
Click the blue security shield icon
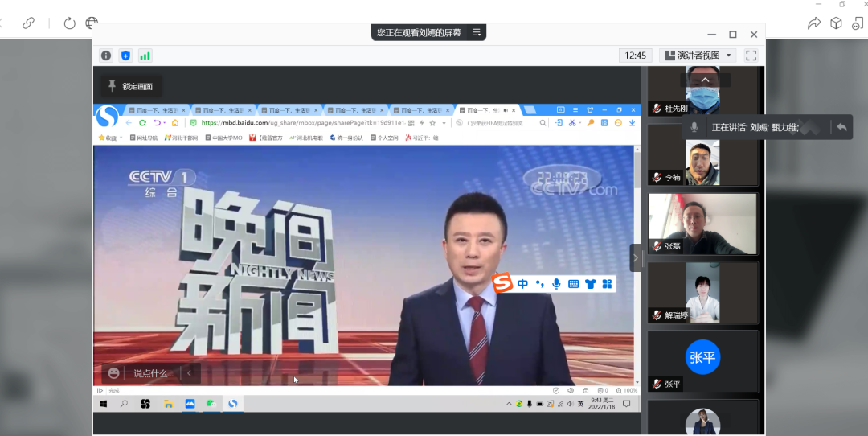pyautogui.click(x=125, y=56)
